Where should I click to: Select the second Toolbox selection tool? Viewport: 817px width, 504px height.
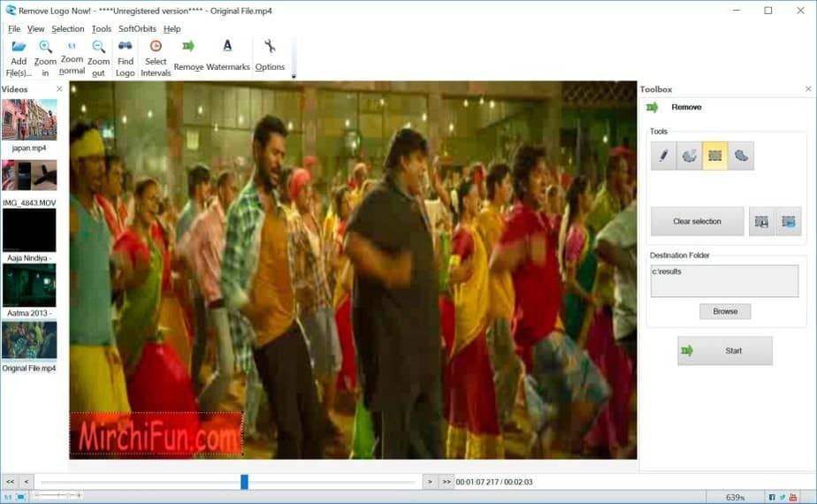click(x=689, y=156)
